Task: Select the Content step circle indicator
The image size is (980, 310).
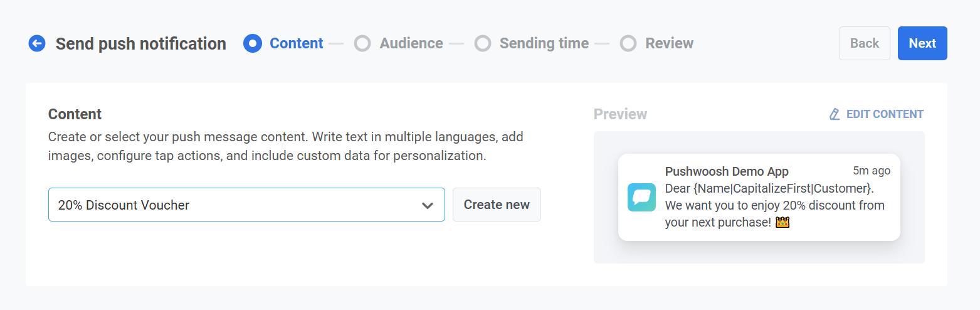Action: point(253,43)
